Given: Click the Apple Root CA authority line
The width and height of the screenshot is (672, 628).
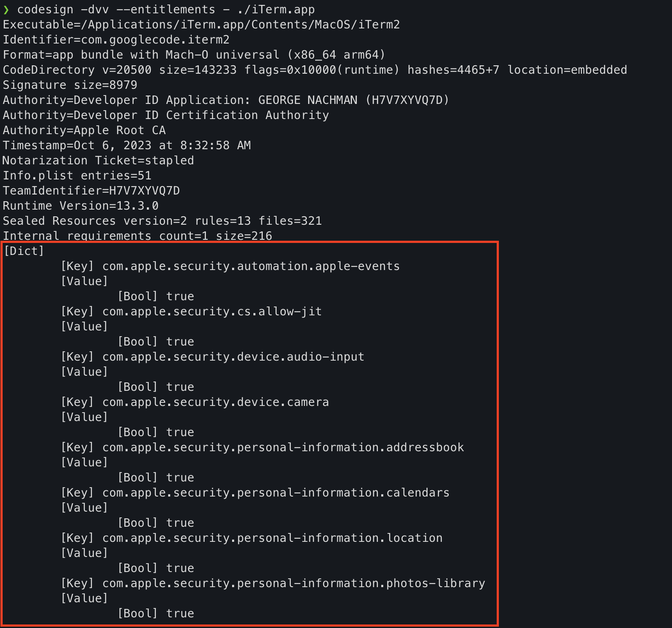Looking at the screenshot, I should 84,131.
